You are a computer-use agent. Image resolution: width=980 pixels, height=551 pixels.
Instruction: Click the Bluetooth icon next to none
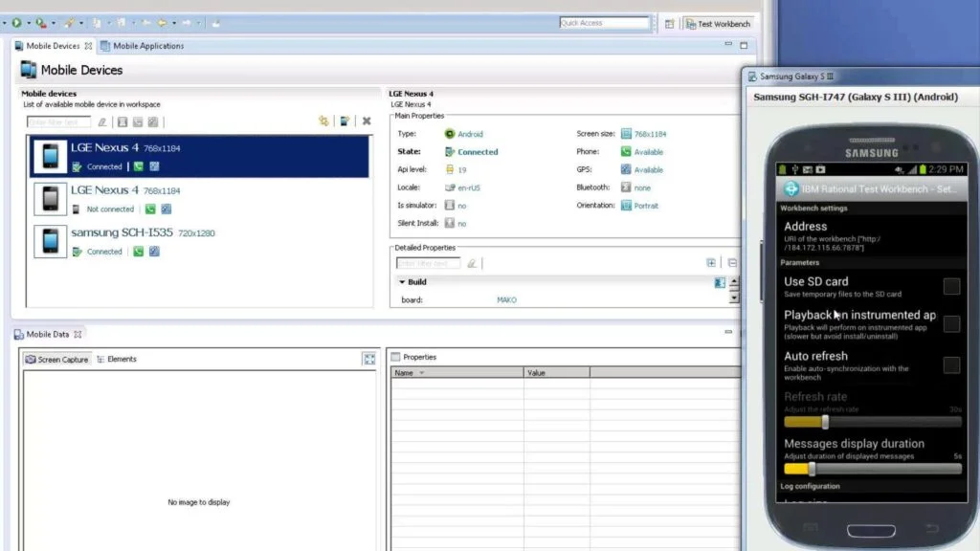click(626, 187)
